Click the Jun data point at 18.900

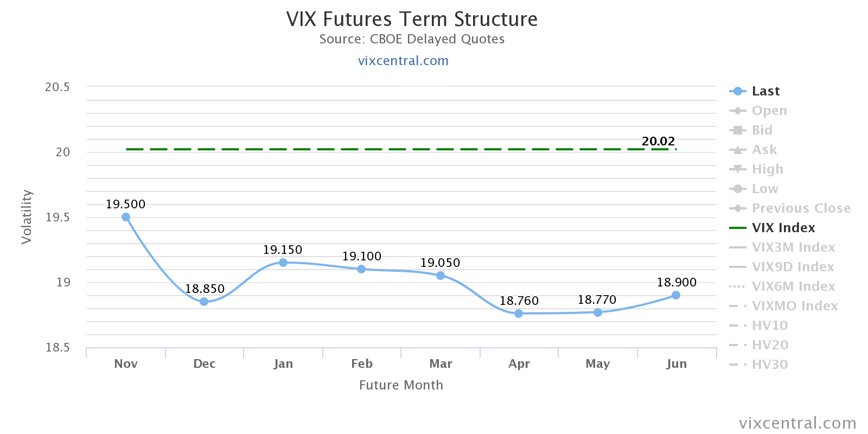pyautogui.click(x=676, y=295)
